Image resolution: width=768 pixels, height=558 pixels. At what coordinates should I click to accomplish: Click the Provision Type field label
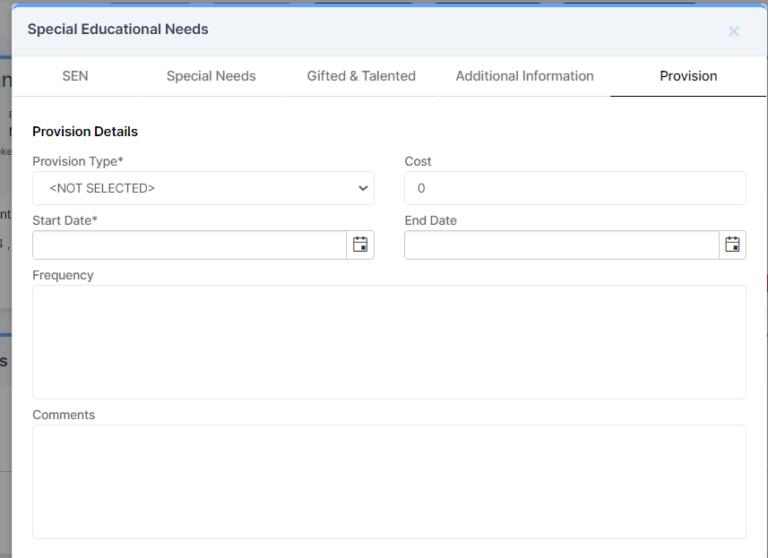(78, 161)
